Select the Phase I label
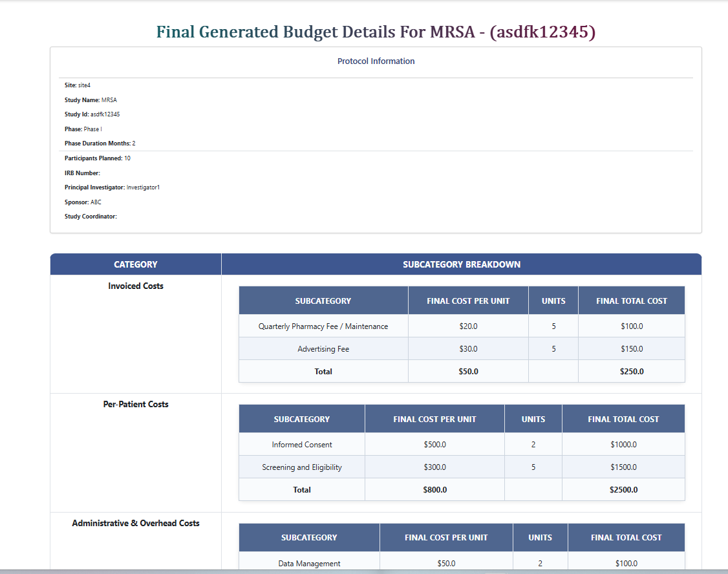 tap(84, 129)
